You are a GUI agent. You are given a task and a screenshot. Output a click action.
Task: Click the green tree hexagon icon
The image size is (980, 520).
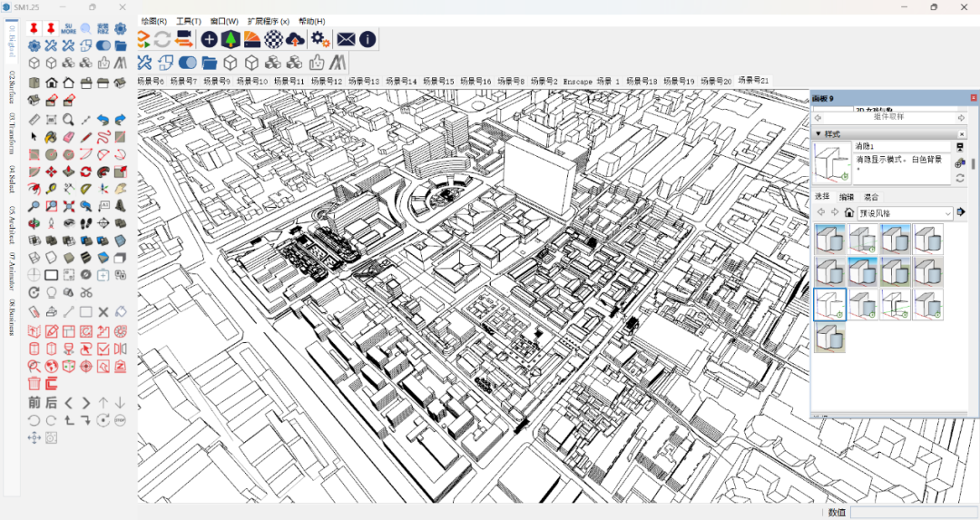click(230, 39)
